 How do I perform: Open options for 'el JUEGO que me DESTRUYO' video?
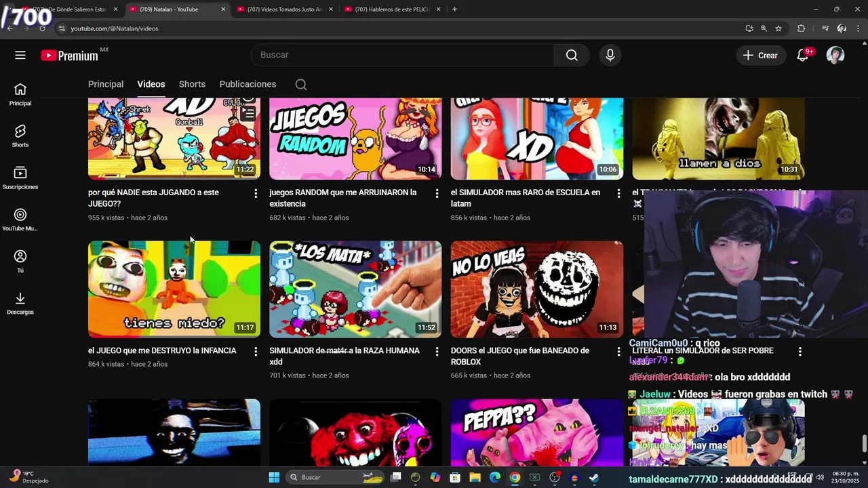tap(256, 351)
